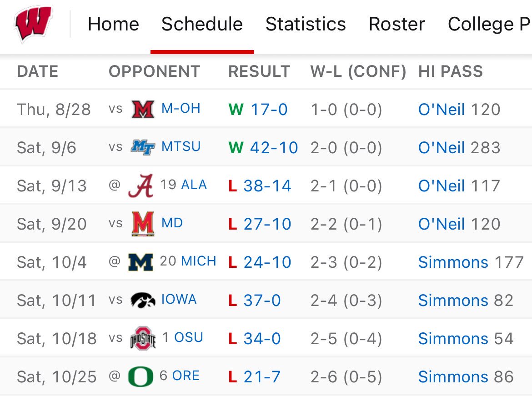Open the 38-14 Alabama game result
532x401 pixels.
coord(267,186)
